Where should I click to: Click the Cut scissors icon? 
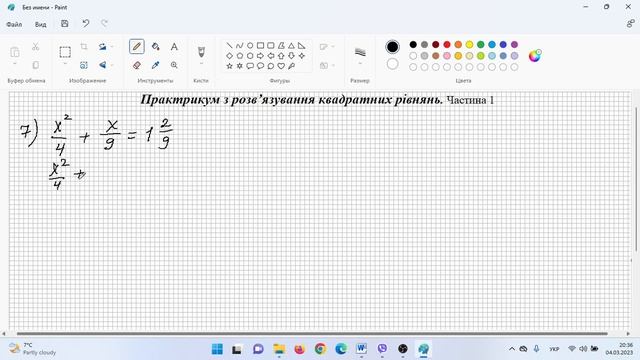coord(36,47)
